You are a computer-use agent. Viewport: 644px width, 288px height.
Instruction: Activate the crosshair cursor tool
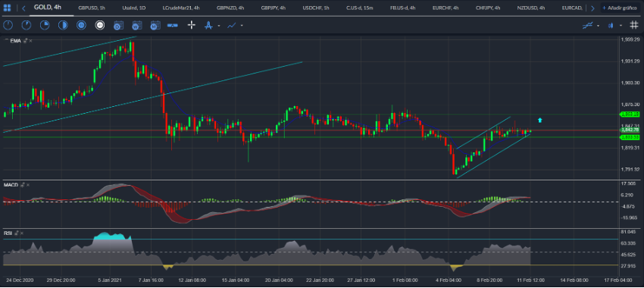pos(192,26)
